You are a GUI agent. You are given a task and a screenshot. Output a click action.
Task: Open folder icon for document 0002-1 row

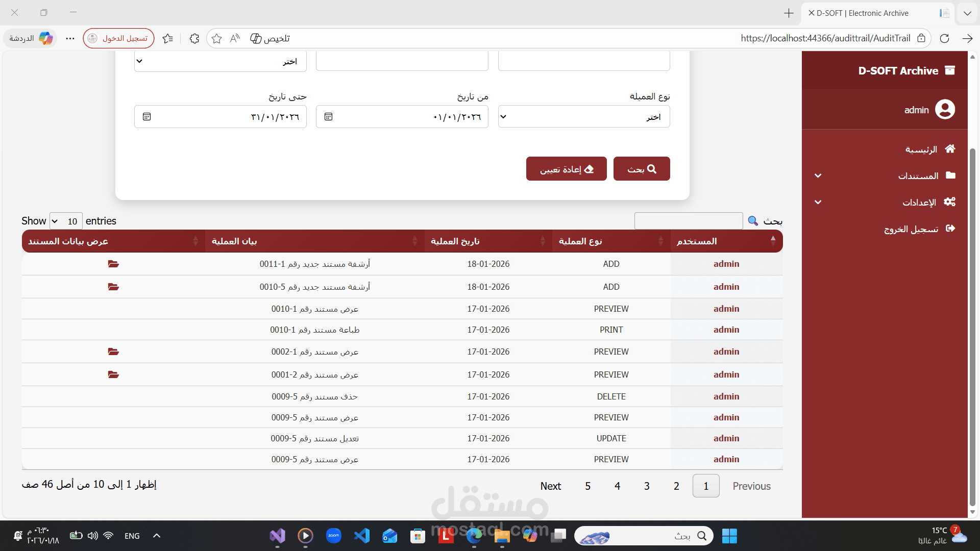[113, 352]
